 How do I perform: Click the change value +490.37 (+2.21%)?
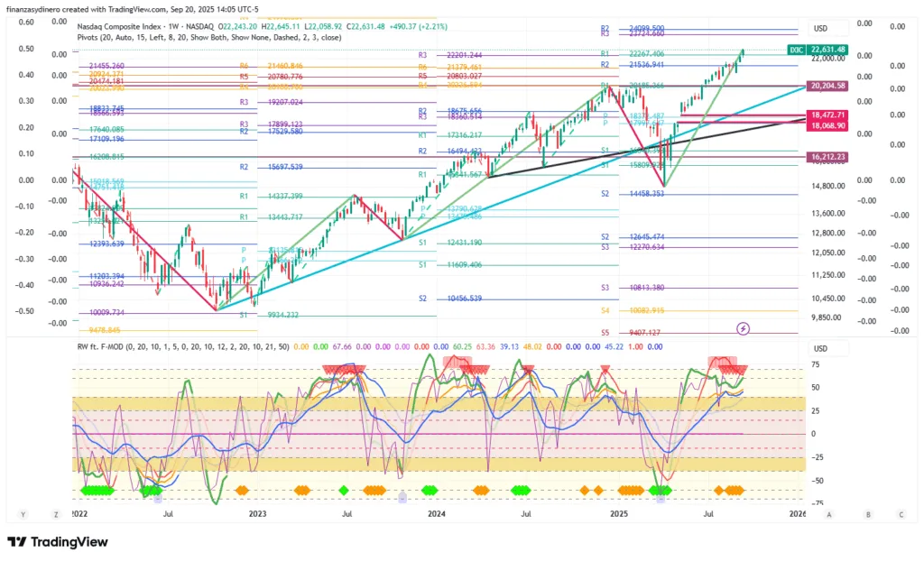point(418,26)
